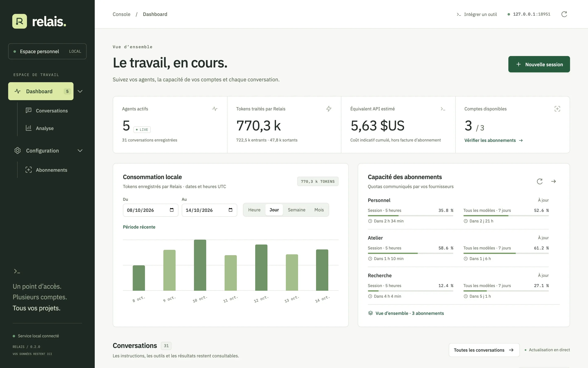This screenshot has height=368, width=588.
Task: Click Personnel session progress bar 35.8 %
Action: click(x=410, y=216)
